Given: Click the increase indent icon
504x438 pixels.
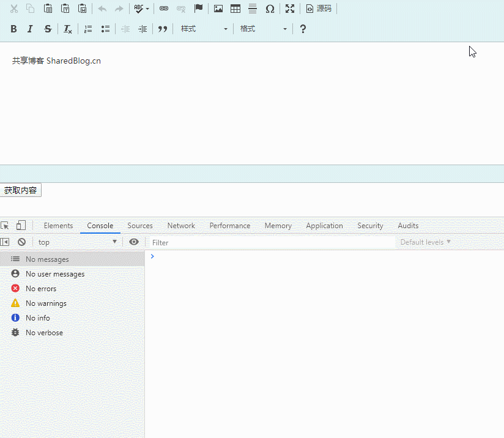Looking at the screenshot, I should click(143, 29).
